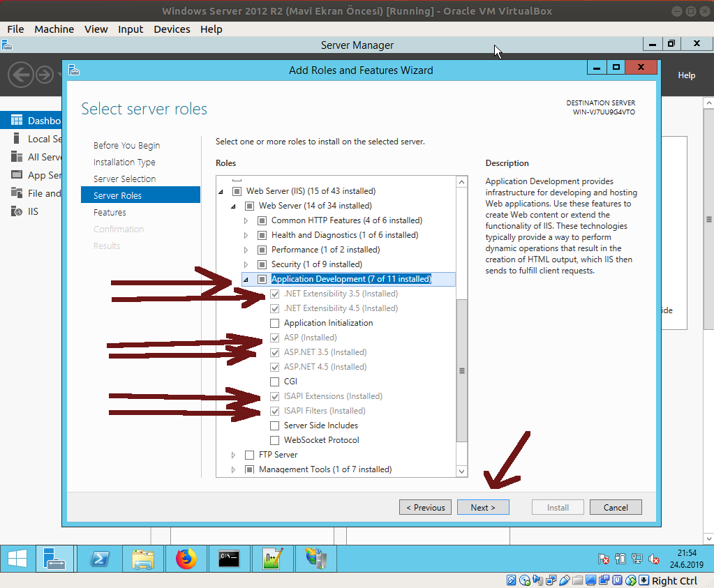
Task: Launch Windows PowerShell from the taskbar
Action: (x=100, y=559)
